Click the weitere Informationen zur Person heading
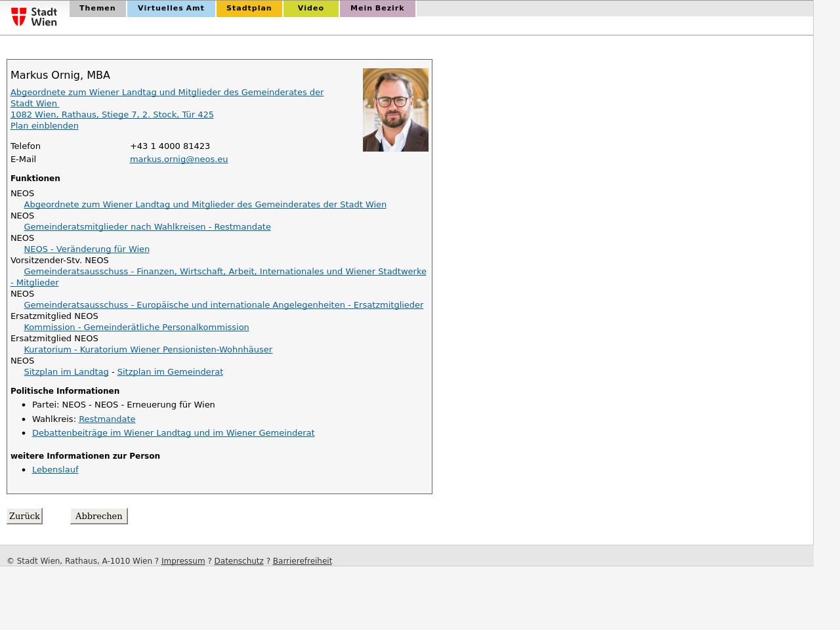This screenshot has height=630, width=840. pyautogui.click(x=85, y=456)
